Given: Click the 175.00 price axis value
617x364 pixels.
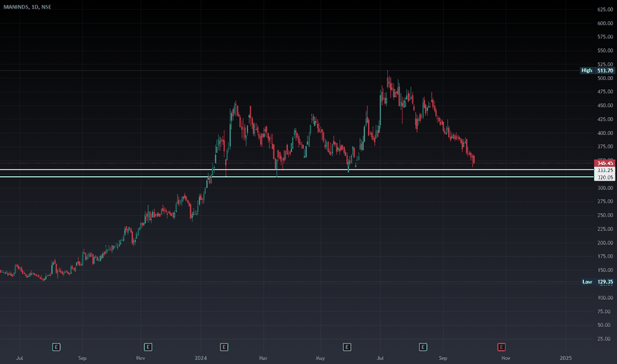Looking at the screenshot, I should [x=605, y=256].
